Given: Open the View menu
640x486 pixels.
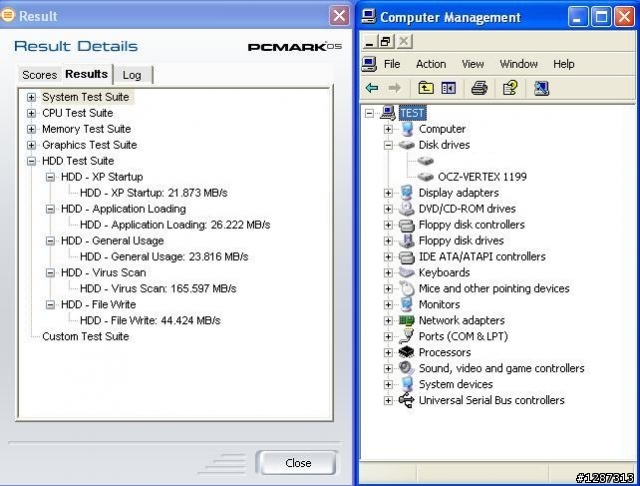Looking at the screenshot, I should (x=473, y=64).
